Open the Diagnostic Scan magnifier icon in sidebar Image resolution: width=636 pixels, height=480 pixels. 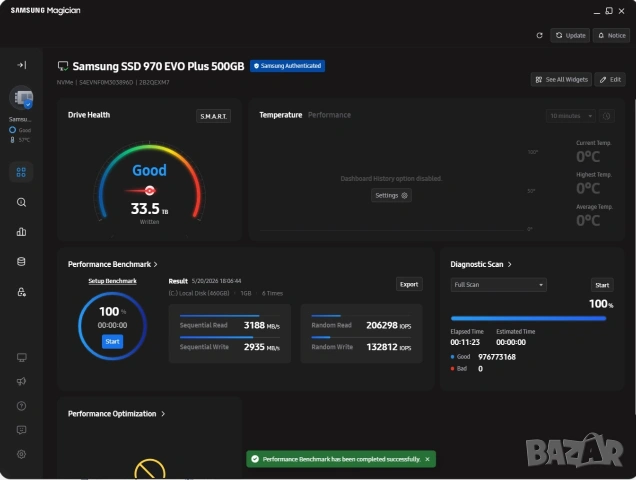pyautogui.click(x=21, y=202)
